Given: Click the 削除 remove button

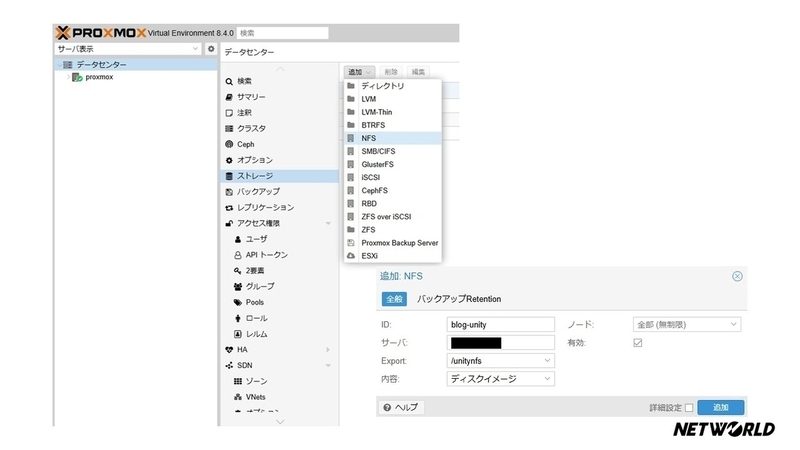Looking at the screenshot, I should 391,72.
